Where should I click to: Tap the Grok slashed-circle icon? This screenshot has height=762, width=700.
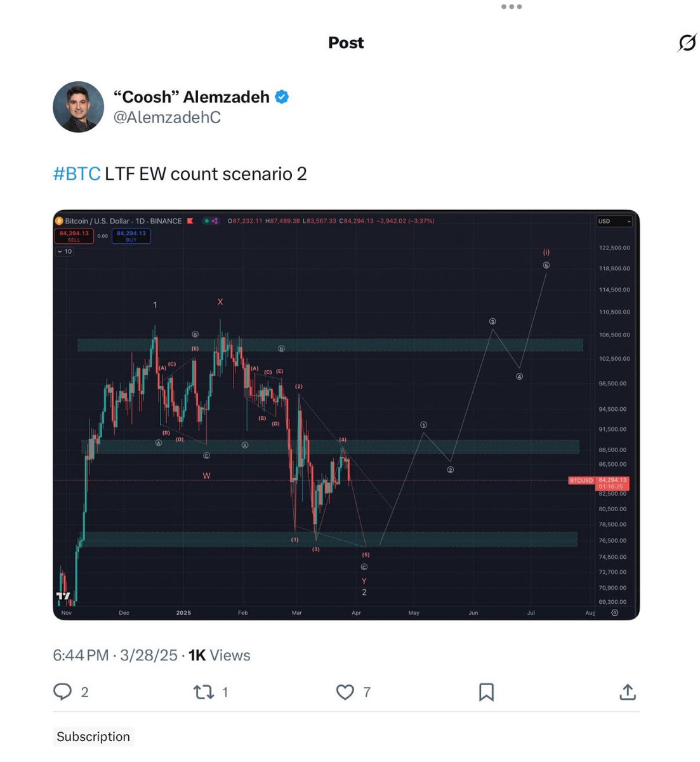[x=687, y=43]
